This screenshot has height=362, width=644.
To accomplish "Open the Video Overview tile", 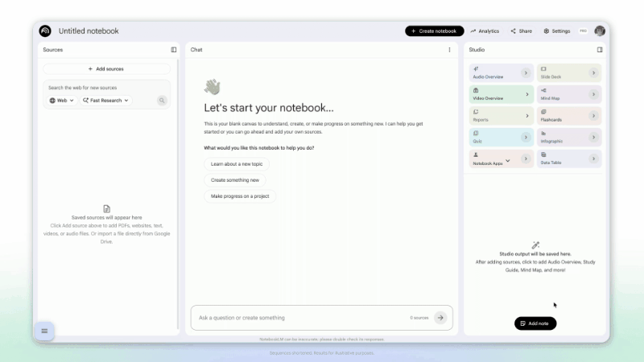I will click(501, 94).
